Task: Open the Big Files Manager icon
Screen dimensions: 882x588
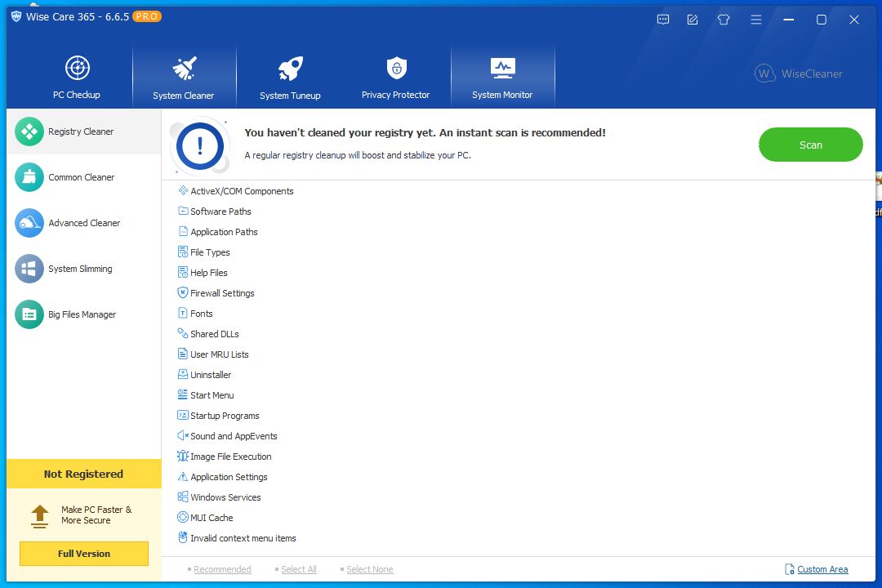Action: (29, 314)
